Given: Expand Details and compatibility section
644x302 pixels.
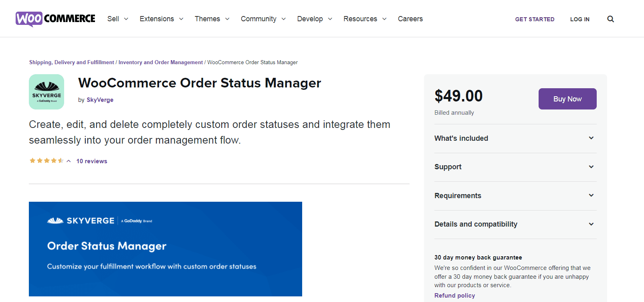Looking at the screenshot, I should (x=515, y=224).
